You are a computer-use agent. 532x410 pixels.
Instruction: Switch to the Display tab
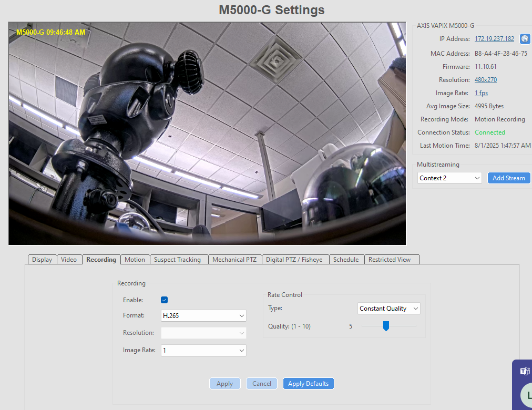click(42, 260)
